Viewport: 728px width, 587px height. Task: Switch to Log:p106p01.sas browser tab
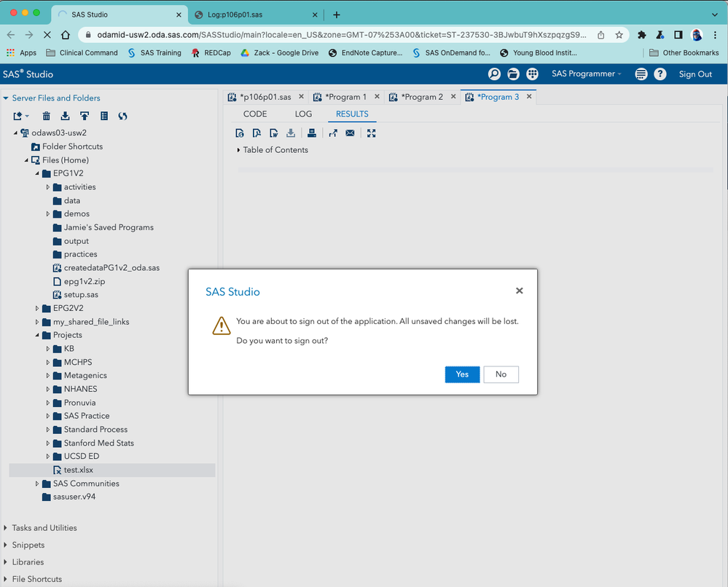[257, 15]
